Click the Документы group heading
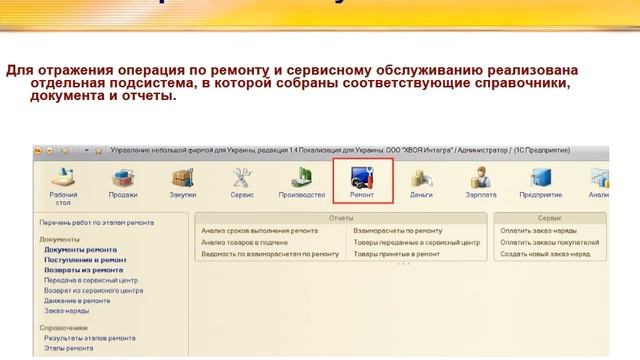The width and height of the screenshot is (640, 360). tap(60, 240)
